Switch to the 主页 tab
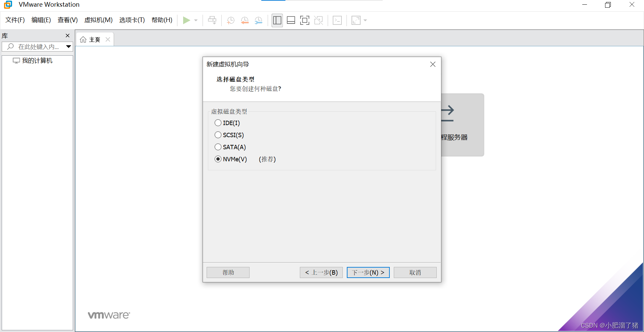644x332 pixels. tap(95, 40)
